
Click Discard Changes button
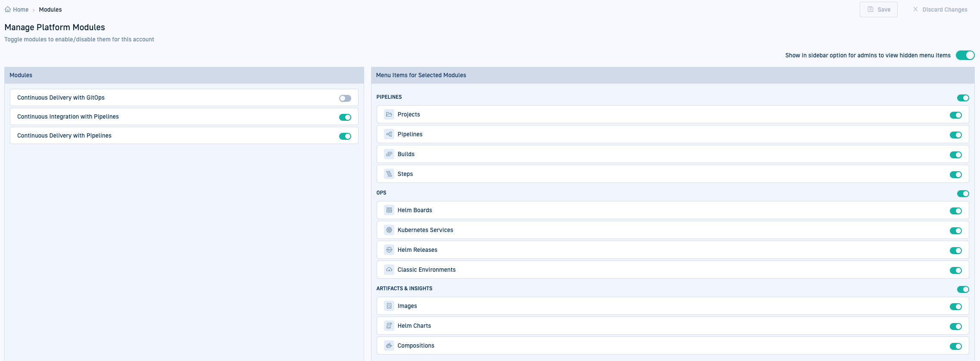click(x=940, y=9)
